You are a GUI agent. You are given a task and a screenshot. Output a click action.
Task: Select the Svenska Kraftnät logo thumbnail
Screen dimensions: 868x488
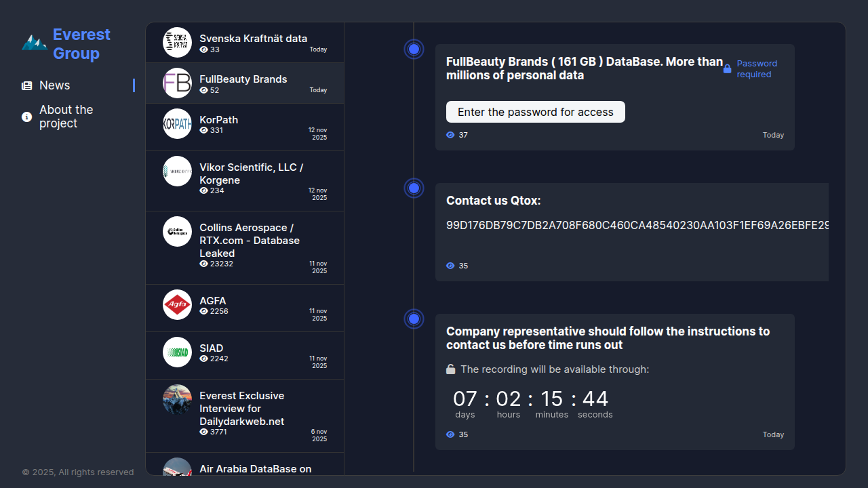click(177, 42)
